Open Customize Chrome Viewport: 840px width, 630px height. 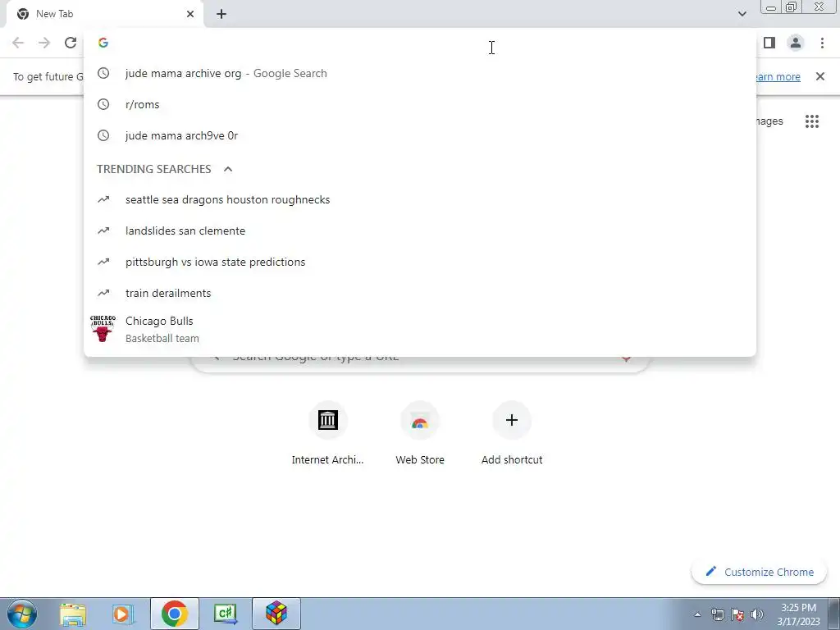[x=759, y=572]
